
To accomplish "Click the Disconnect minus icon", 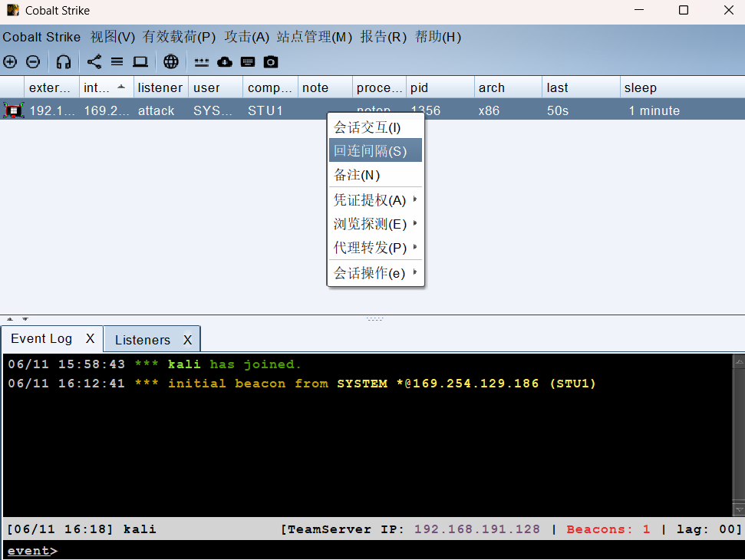I will (33, 61).
